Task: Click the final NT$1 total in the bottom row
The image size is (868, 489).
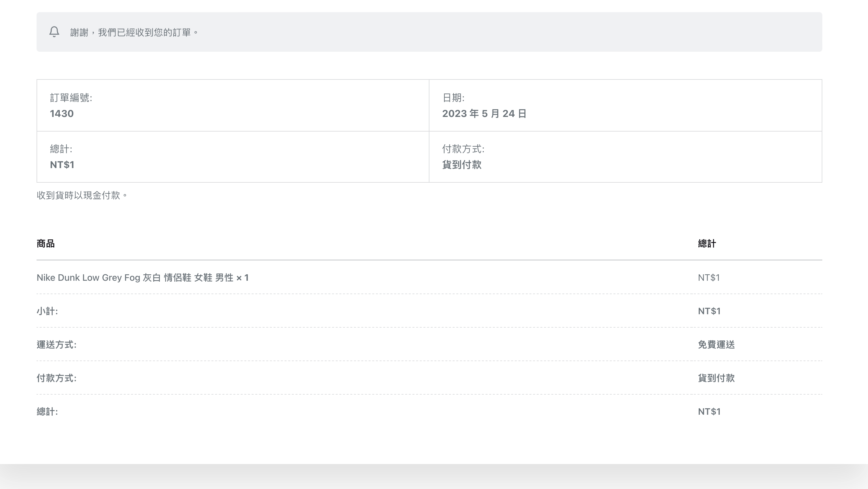Action: [709, 412]
